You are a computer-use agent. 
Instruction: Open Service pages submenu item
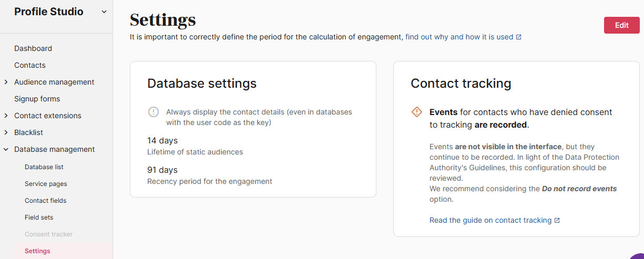(46, 184)
